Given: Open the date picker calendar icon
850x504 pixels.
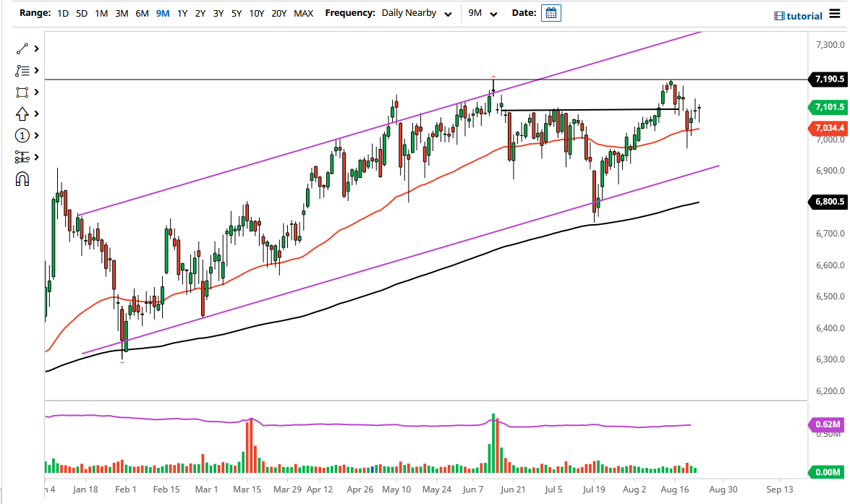Looking at the screenshot, I should pos(551,12).
